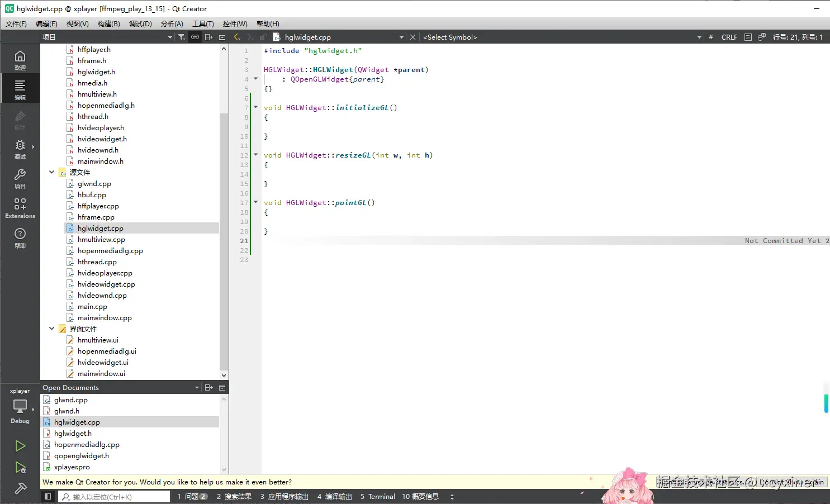This screenshot has height=504, width=830.
Task: Show the 4 编译输出 compile output pane
Action: tap(335, 496)
